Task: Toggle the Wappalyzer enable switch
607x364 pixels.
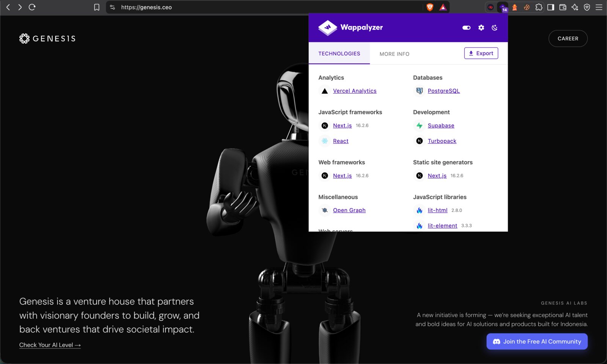Action: 467,28
